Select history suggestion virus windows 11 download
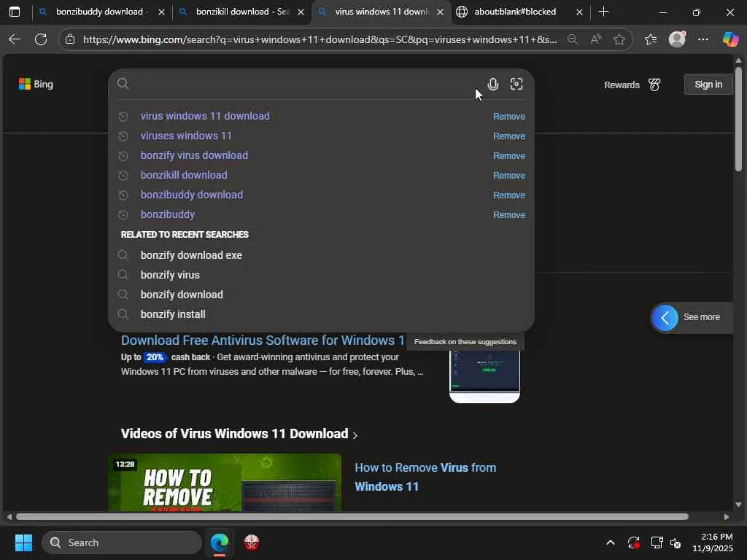The height and width of the screenshot is (560, 747). pyautogui.click(x=205, y=116)
